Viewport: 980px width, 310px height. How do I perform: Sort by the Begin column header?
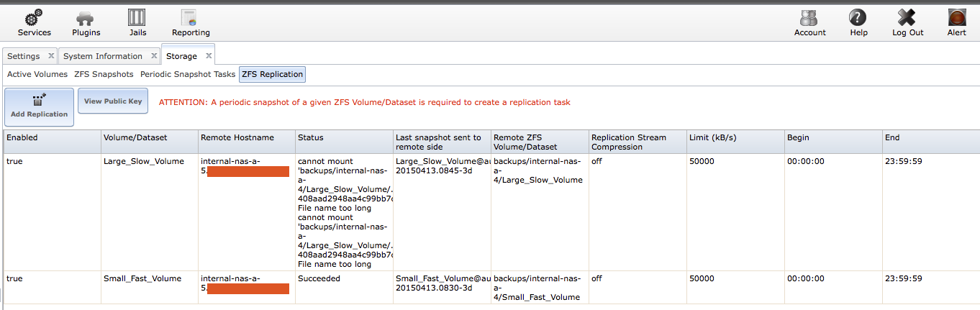[x=832, y=142]
